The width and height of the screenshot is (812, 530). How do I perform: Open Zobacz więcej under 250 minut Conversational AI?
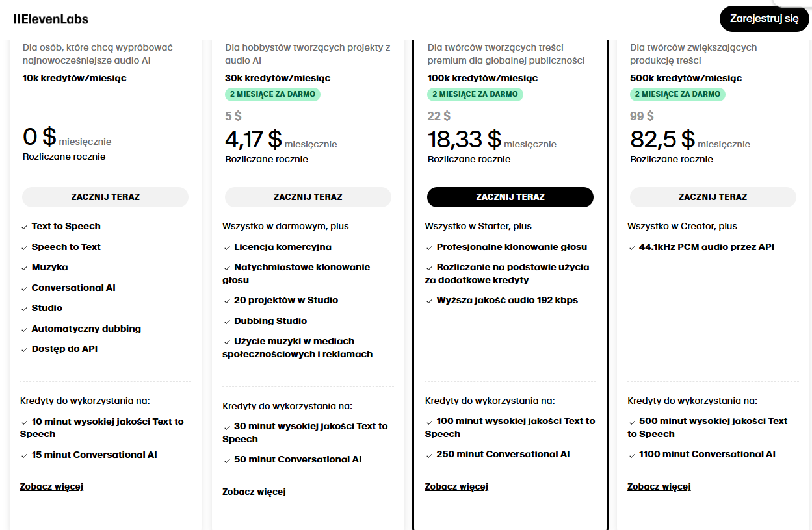click(x=456, y=486)
